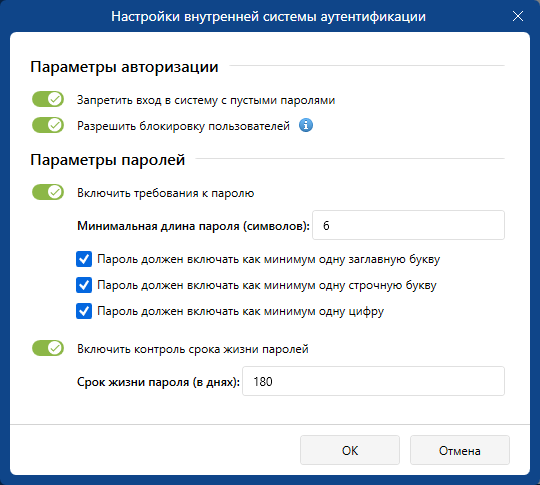Click label text 'Запретить вход в систему с пустыми паролями'
Image resolution: width=540 pixels, height=485 pixels.
pos(206,100)
